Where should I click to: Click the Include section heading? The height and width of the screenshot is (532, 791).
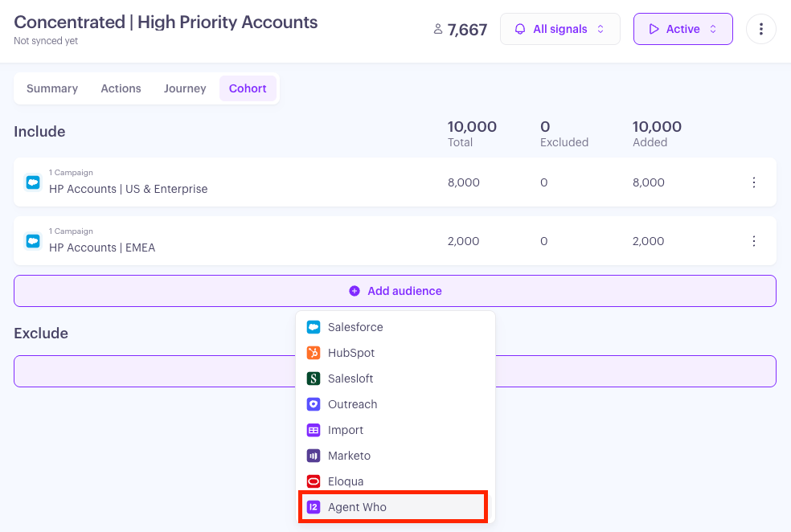coord(39,132)
